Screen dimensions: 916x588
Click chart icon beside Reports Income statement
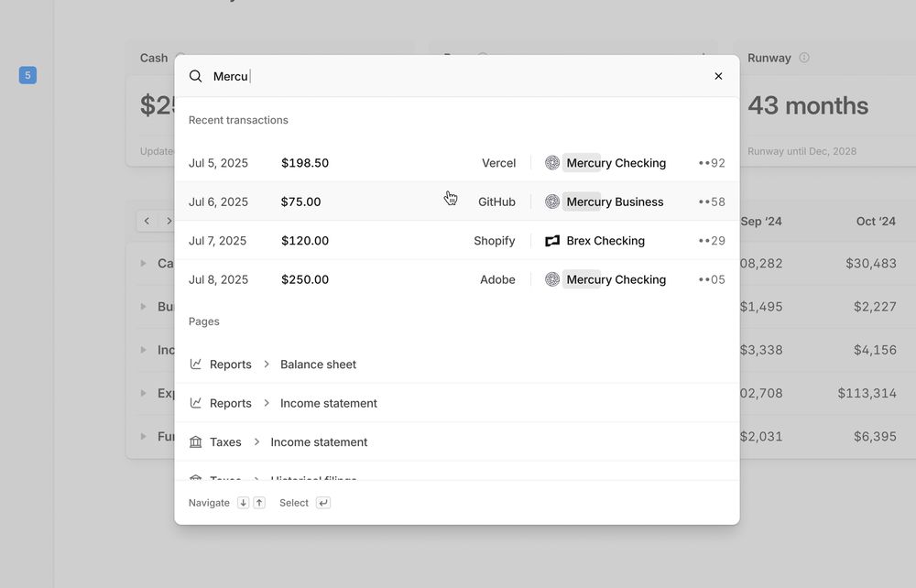(x=196, y=403)
